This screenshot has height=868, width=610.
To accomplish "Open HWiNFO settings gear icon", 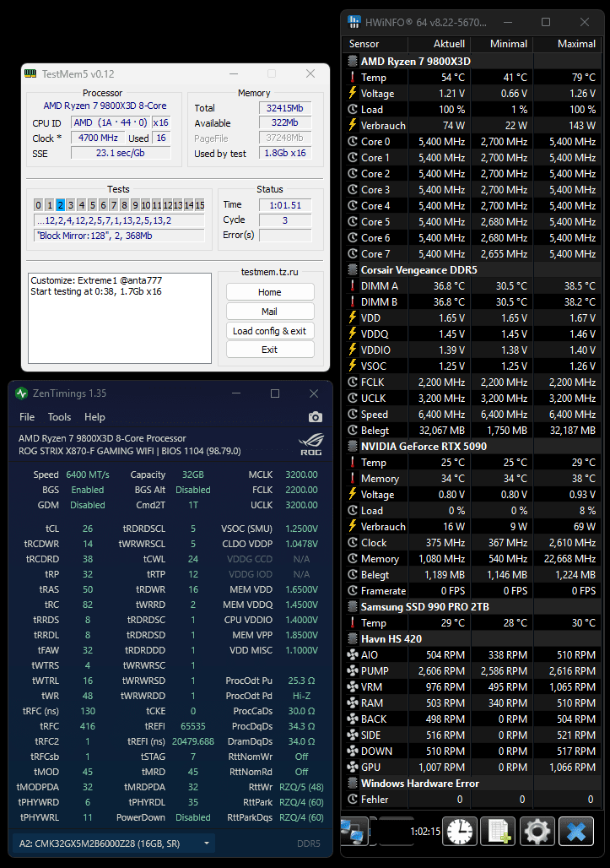I will (x=537, y=831).
